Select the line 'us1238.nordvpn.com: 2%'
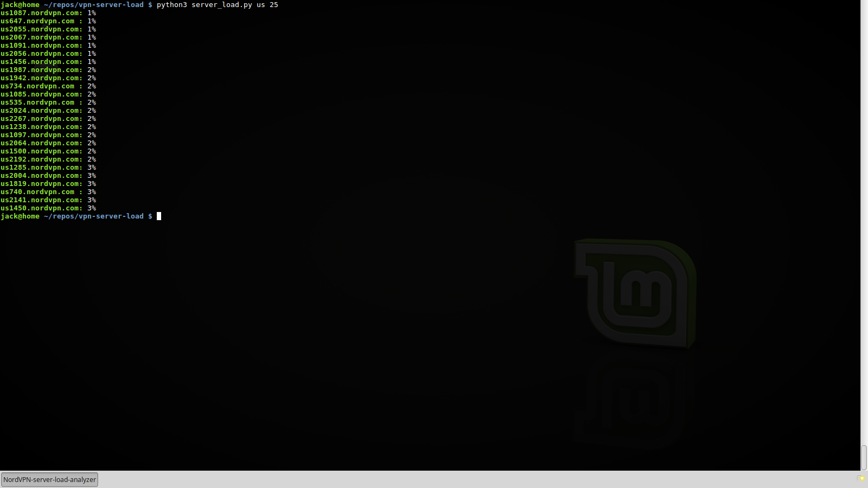The image size is (868, 488). 48,127
